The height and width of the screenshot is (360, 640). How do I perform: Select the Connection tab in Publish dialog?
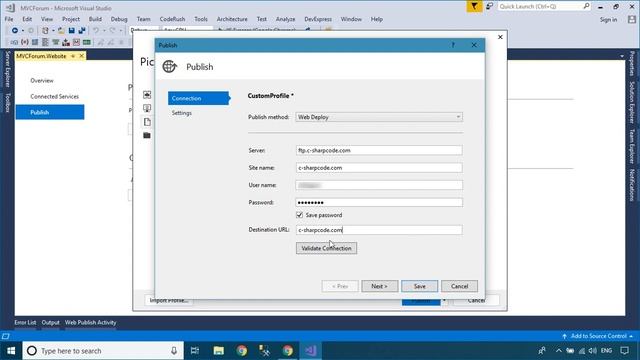coord(198,98)
